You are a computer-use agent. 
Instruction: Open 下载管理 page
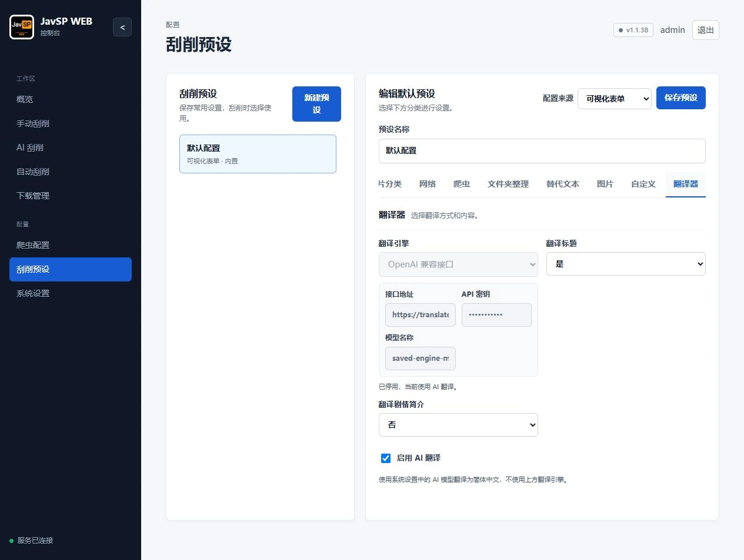click(x=71, y=196)
